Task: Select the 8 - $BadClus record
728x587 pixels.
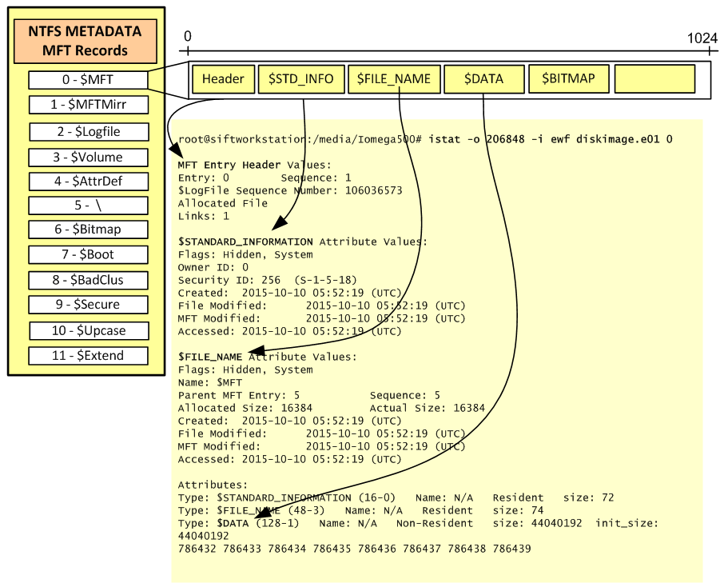Action: coord(88,280)
